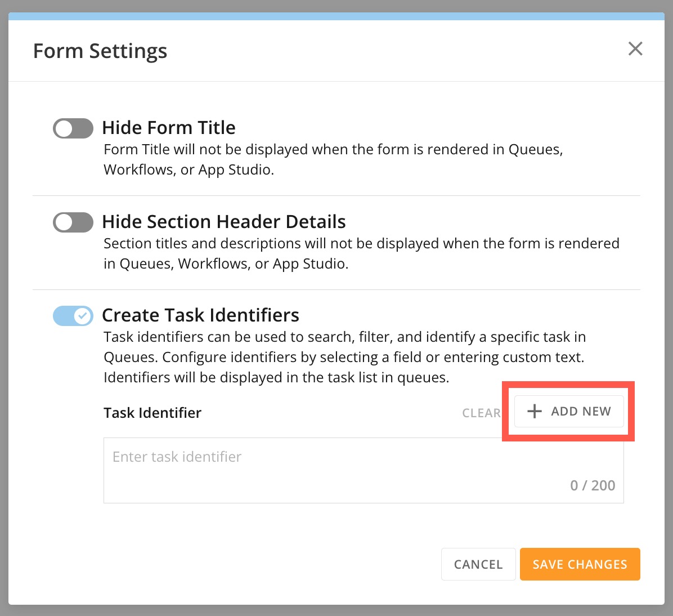Image resolution: width=673 pixels, height=616 pixels.
Task: Save changes to form settings
Action: (580, 564)
